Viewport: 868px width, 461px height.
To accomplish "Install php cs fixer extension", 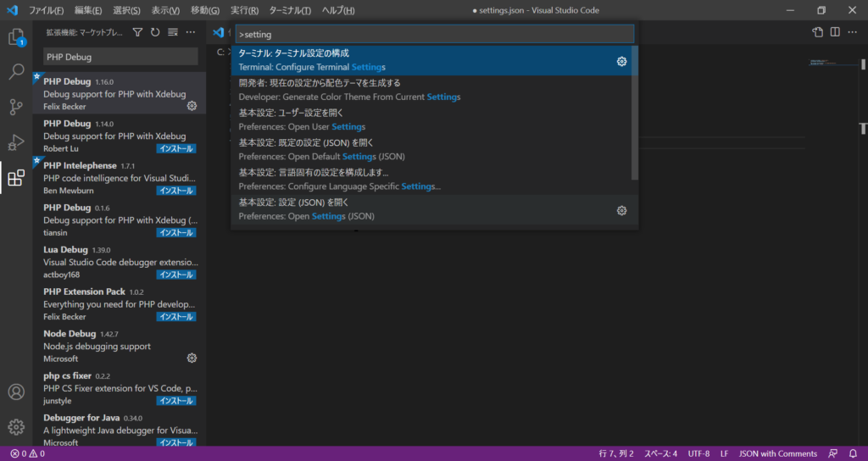I will pos(176,401).
